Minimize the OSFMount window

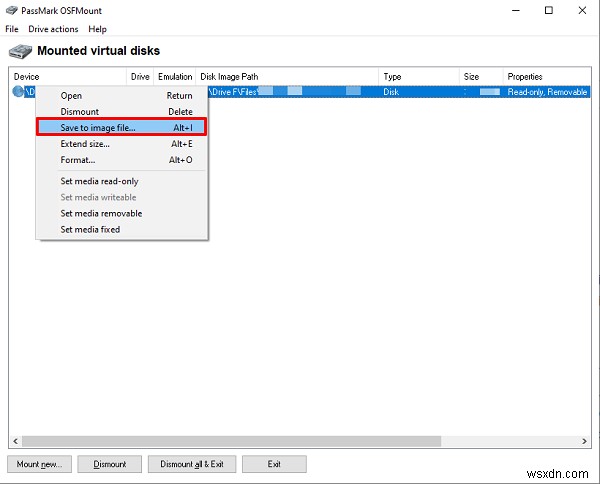coord(516,10)
